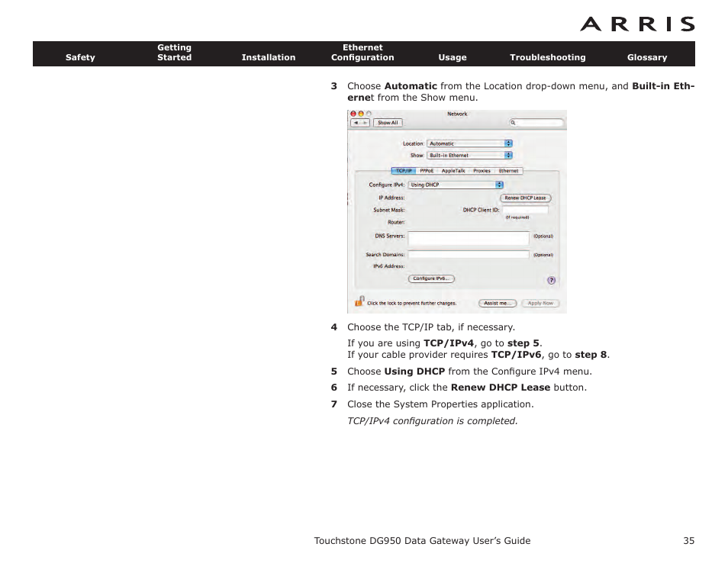Open the Safety section in the top navigation
This screenshot has height=563, width=728.
click(x=80, y=57)
